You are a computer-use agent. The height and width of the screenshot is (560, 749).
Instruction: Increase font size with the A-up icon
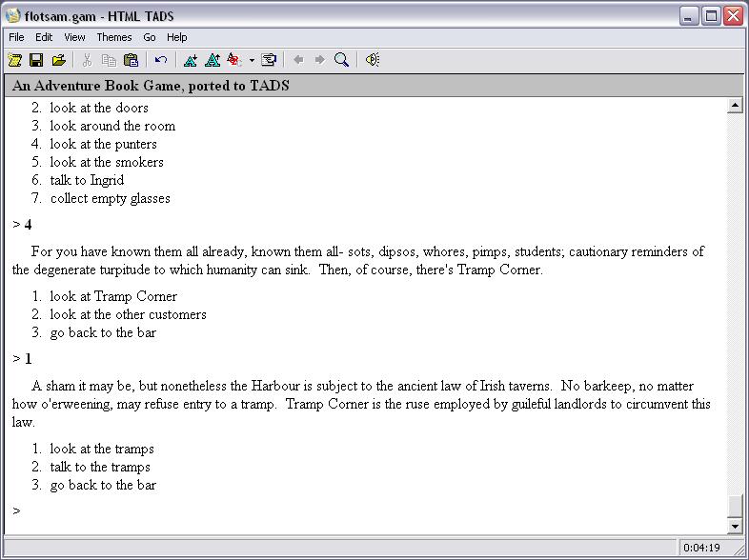[213, 60]
